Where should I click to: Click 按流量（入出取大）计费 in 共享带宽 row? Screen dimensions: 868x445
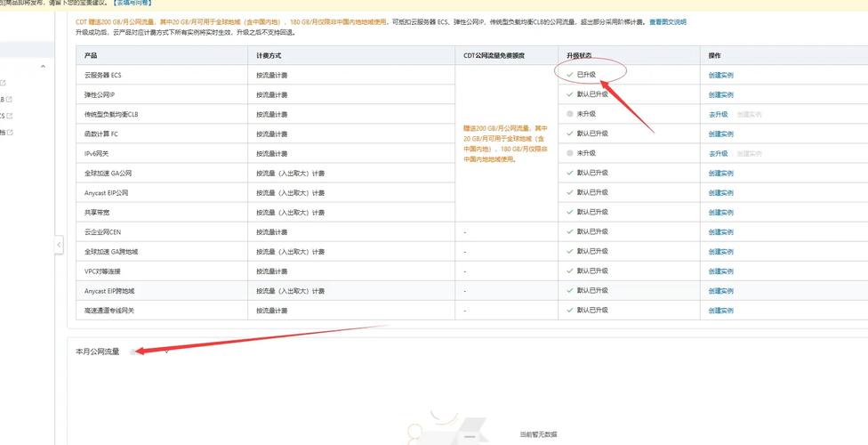coord(290,212)
